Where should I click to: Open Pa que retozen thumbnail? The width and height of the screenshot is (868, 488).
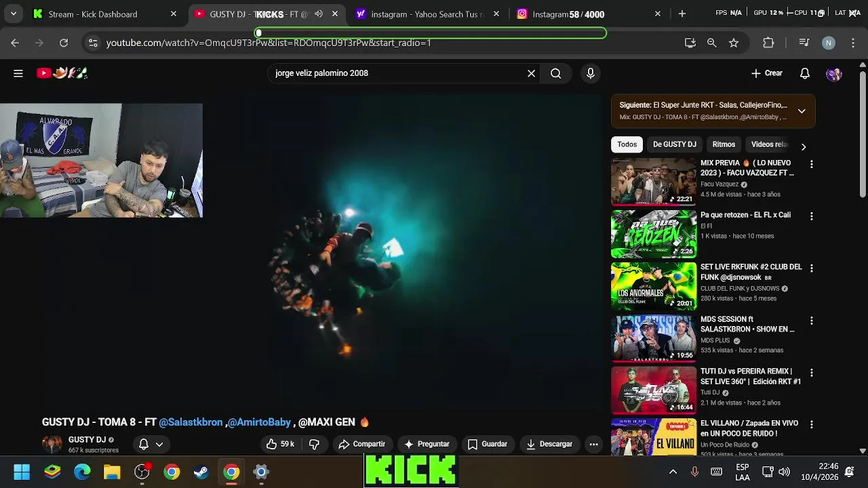654,233
